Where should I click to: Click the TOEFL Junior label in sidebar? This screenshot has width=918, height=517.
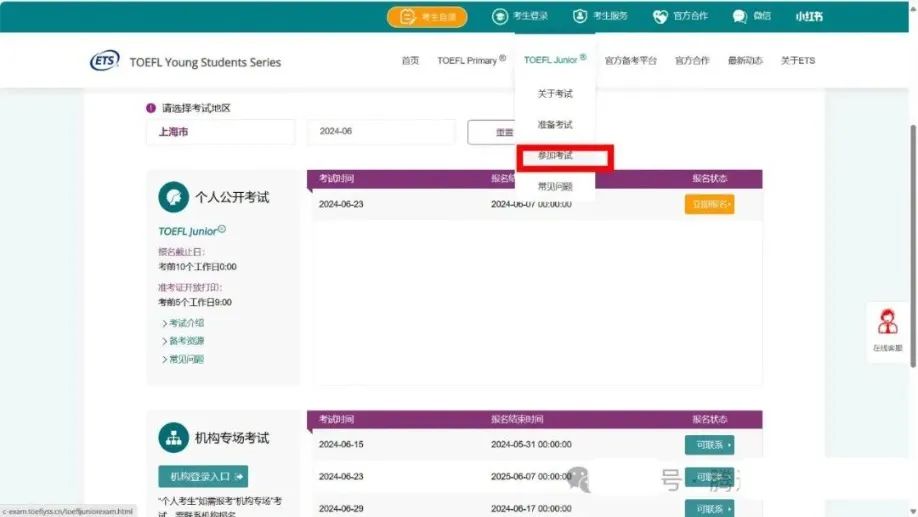(x=191, y=231)
